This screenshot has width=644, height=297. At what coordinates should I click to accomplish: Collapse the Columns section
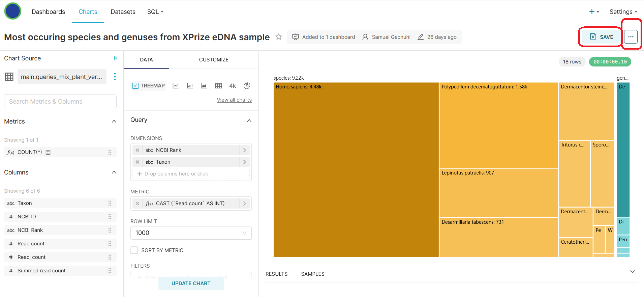pyautogui.click(x=114, y=172)
